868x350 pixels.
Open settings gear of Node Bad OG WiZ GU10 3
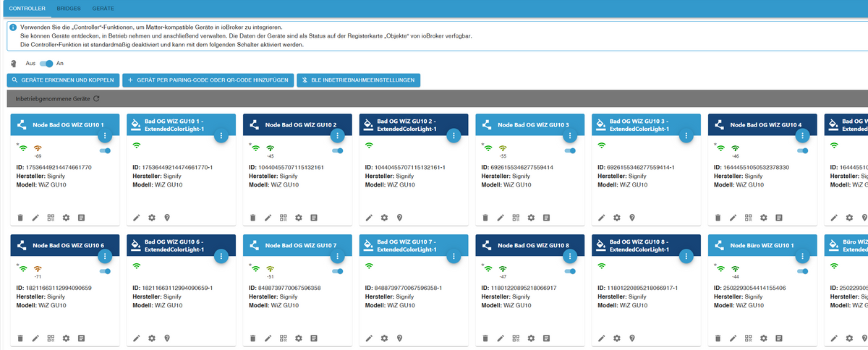pyautogui.click(x=531, y=217)
